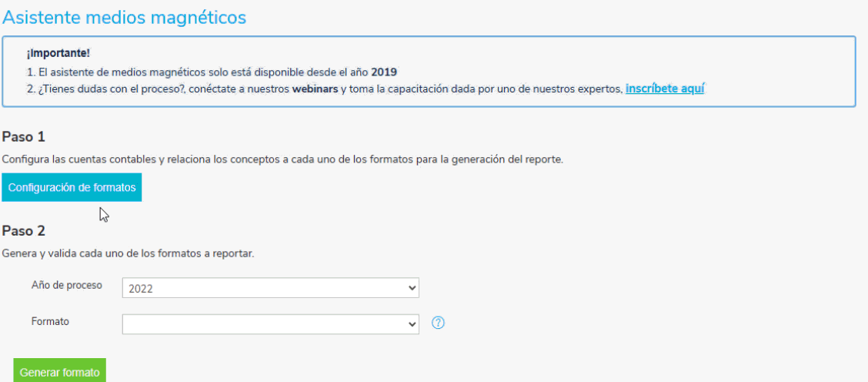Viewport: 868px width, 382px height.
Task: Click the green Generar formato button
Action: tap(60, 373)
